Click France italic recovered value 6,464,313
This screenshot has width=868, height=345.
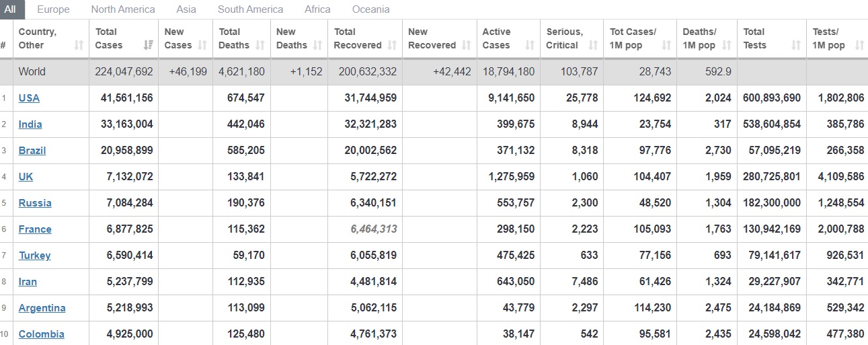tap(374, 229)
